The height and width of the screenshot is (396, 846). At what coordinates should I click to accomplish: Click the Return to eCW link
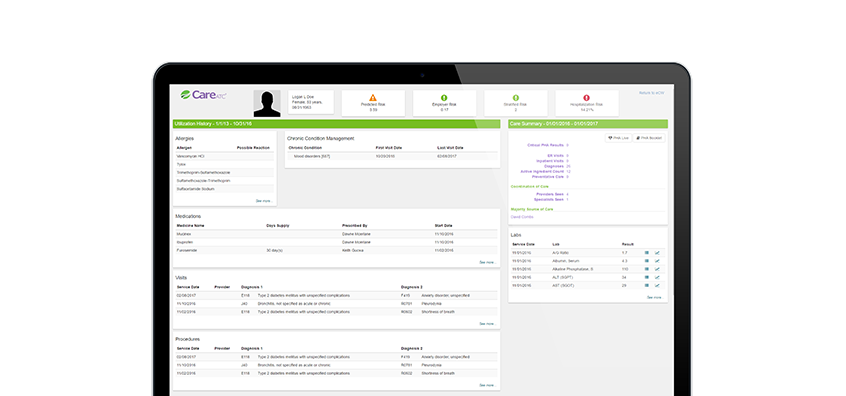pyautogui.click(x=652, y=93)
